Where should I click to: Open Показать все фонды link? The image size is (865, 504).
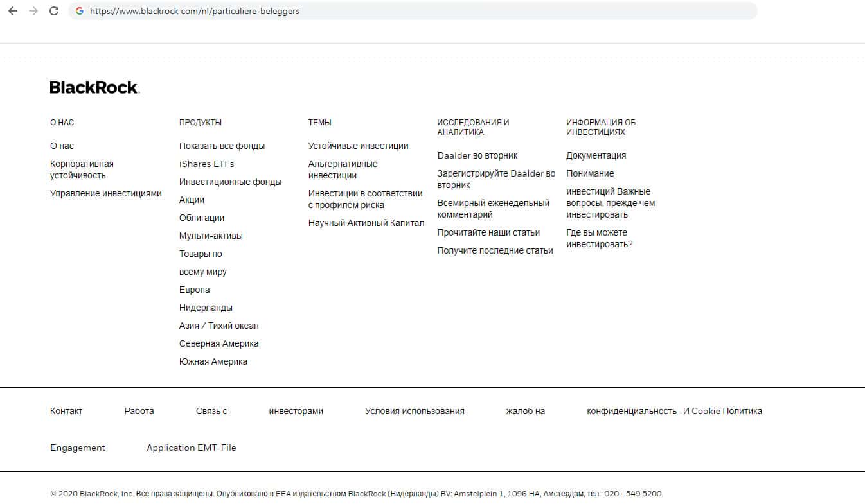(222, 146)
